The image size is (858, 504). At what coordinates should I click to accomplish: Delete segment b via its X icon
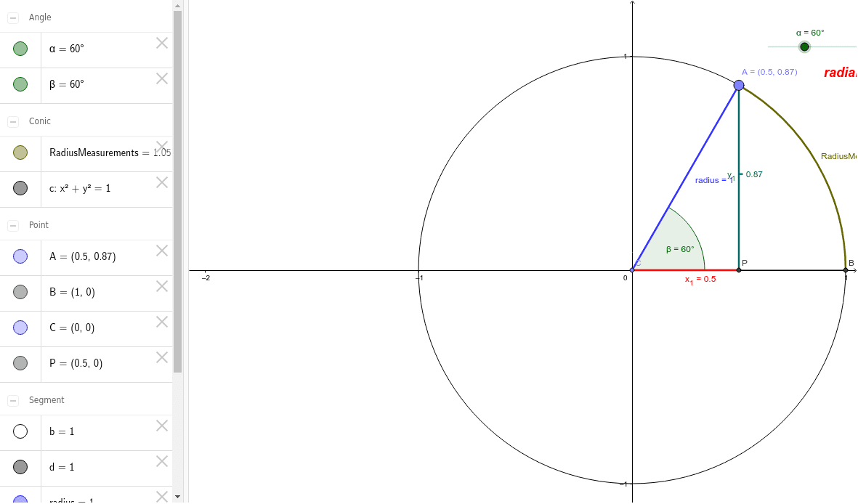pos(161,426)
